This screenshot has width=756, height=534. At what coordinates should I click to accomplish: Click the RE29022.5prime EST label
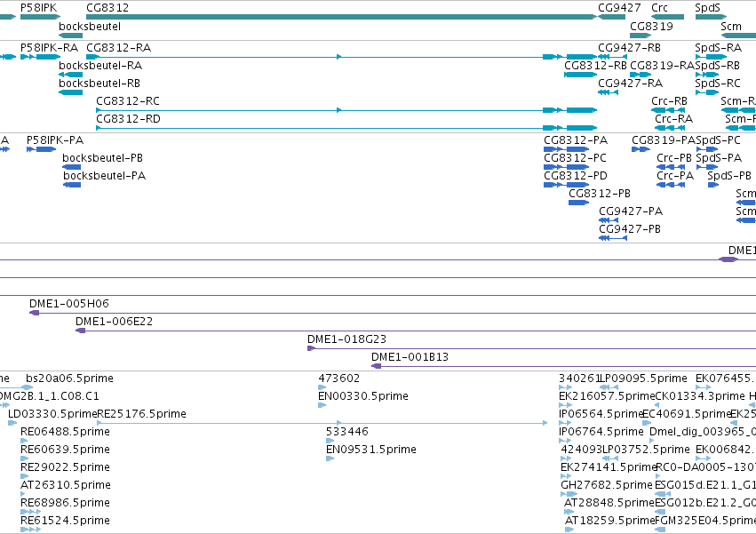[x=65, y=467]
